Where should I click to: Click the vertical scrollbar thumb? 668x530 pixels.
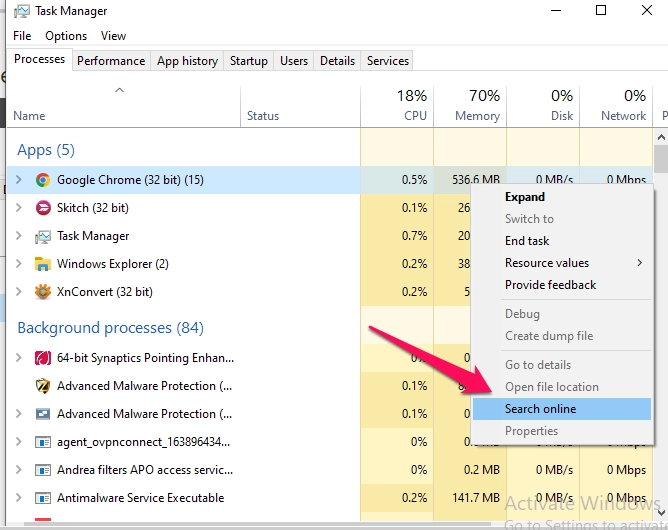point(661,159)
